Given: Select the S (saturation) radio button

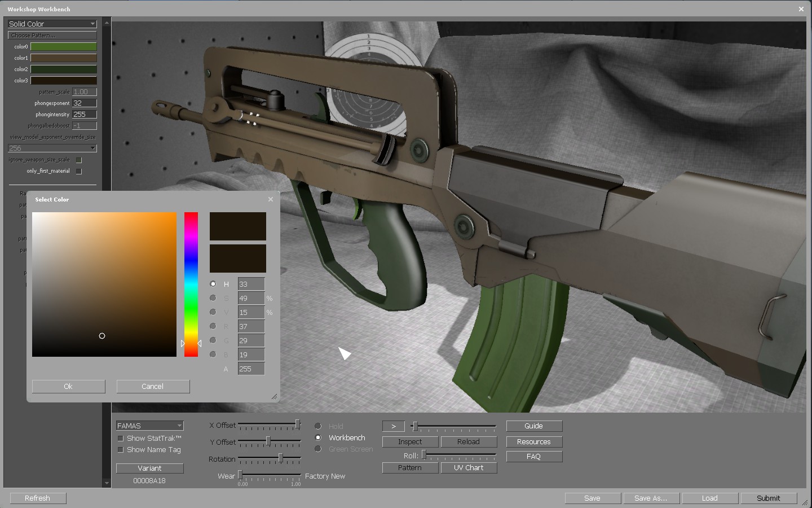Looking at the screenshot, I should (213, 298).
